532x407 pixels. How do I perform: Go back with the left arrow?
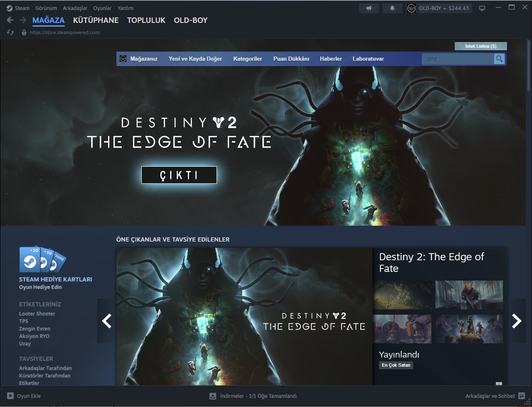10,20
